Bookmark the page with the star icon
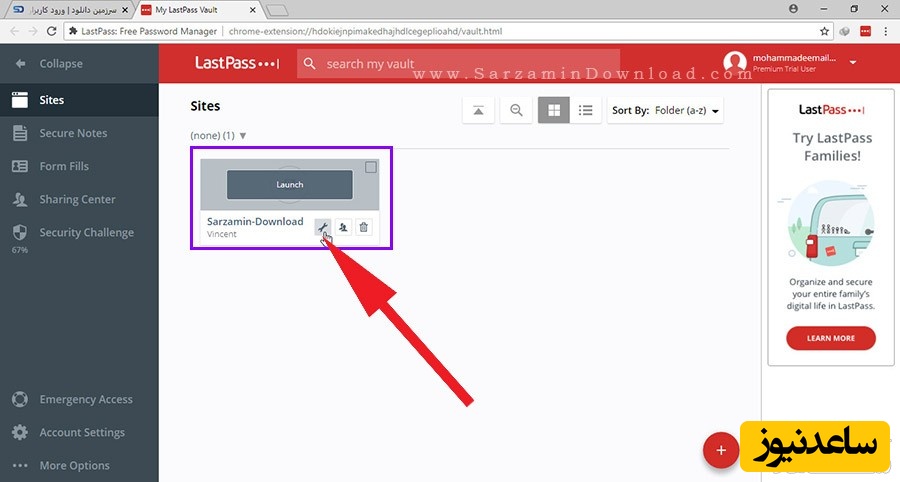The width and height of the screenshot is (900, 482). [824, 31]
